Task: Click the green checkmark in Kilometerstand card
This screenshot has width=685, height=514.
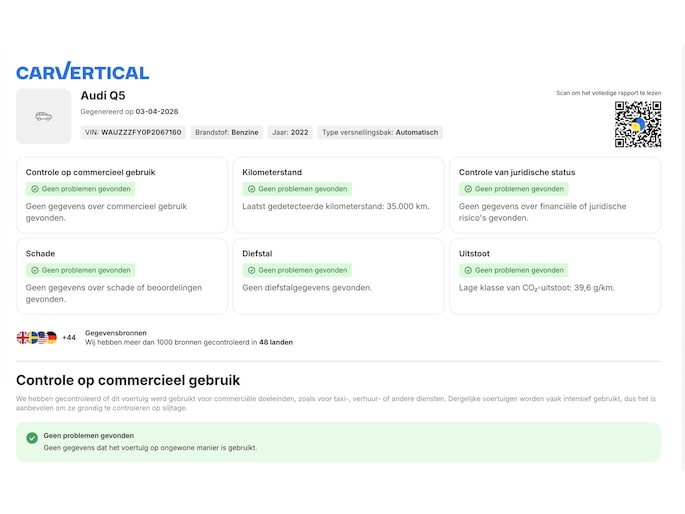Action: [x=251, y=189]
